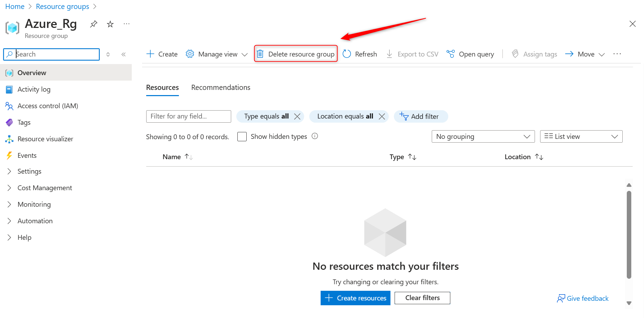Viewport: 644px width, 318px height.
Task: Remove the Type equals all filter
Action: (297, 116)
